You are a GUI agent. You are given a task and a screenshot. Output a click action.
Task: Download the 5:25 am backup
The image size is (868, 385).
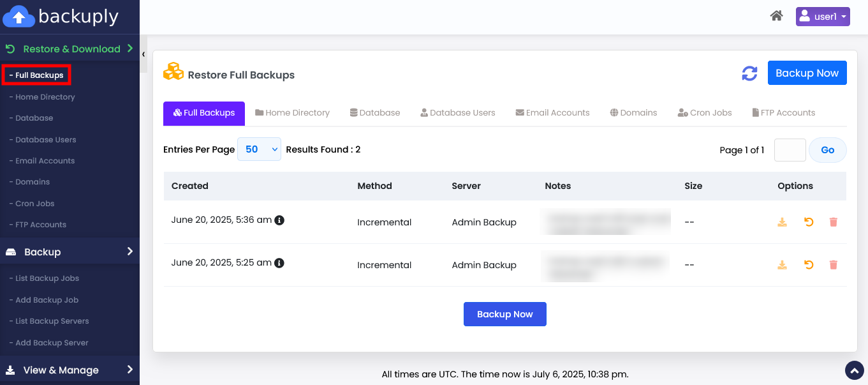tap(782, 265)
